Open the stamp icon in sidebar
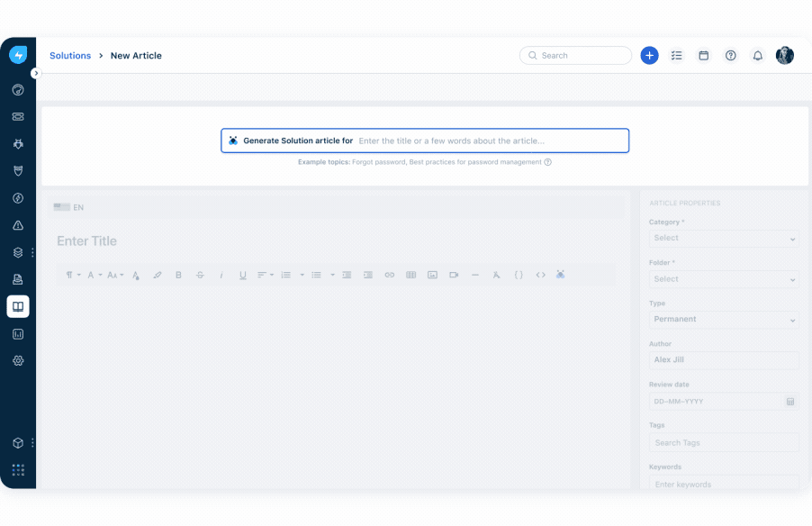The width and height of the screenshot is (812, 526). click(x=18, y=279)
